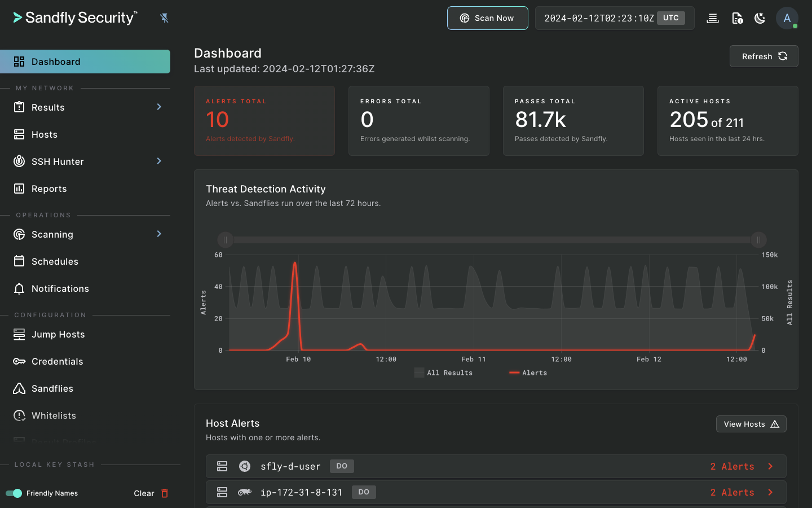Grab the right chart range handle
The height and width of the screenshot is (508, 812).
click(x=758, y=240)
